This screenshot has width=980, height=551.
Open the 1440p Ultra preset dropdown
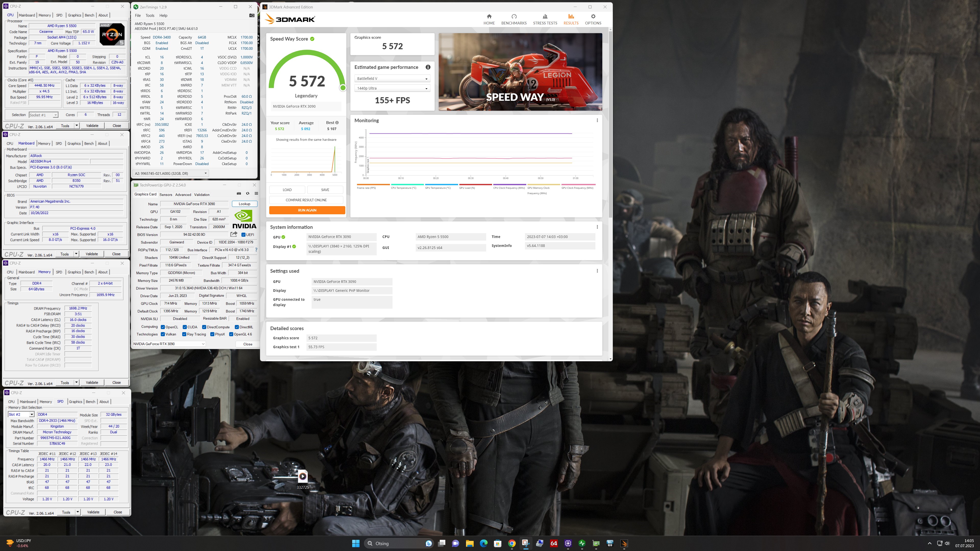392,88
